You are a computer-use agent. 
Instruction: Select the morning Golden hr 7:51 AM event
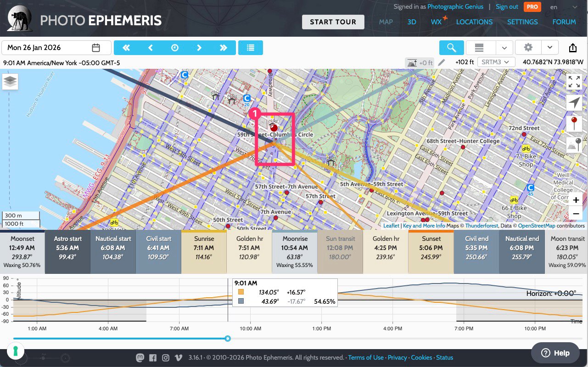point(249,252)
